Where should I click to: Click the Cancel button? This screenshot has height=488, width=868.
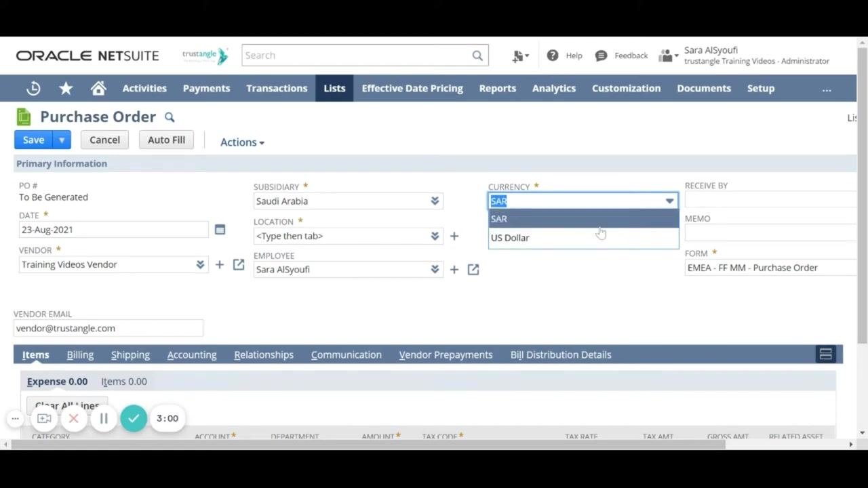(104, 140)
